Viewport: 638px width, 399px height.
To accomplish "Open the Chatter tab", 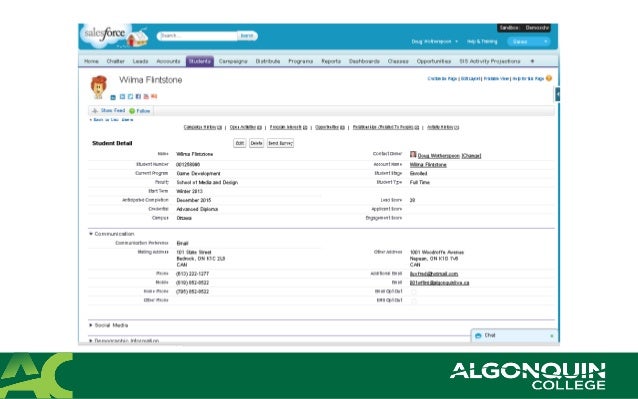I will click(116, 61).
